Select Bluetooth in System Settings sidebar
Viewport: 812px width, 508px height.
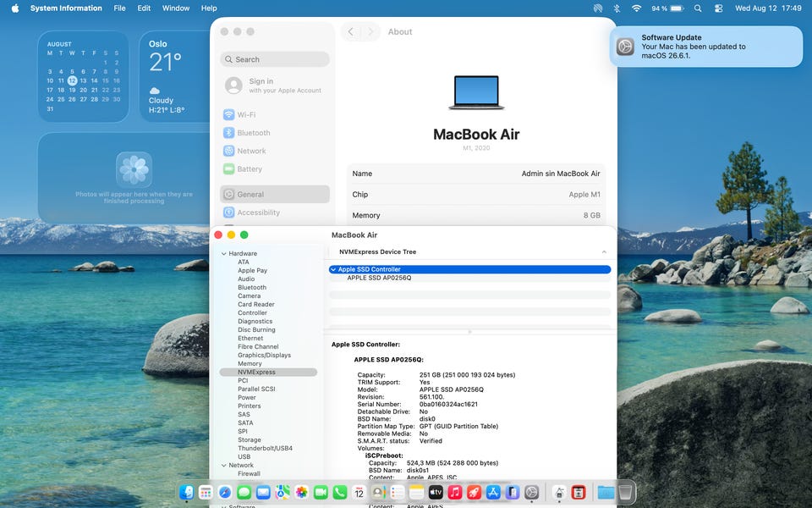point(275,133)
